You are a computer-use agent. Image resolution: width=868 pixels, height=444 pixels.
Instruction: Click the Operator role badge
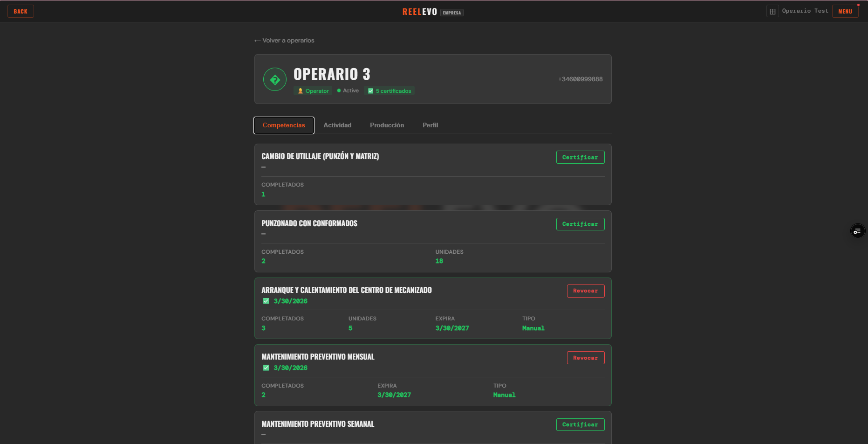click(313, 90)
